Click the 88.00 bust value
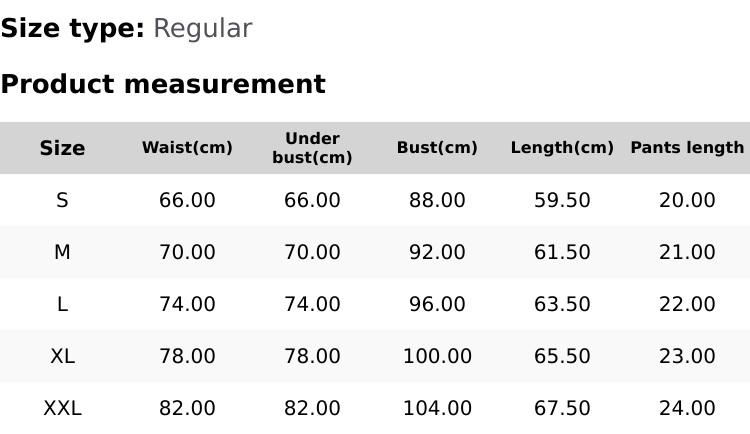The width and height of the screenshot is (750, 434). click(x=437, y=200)
